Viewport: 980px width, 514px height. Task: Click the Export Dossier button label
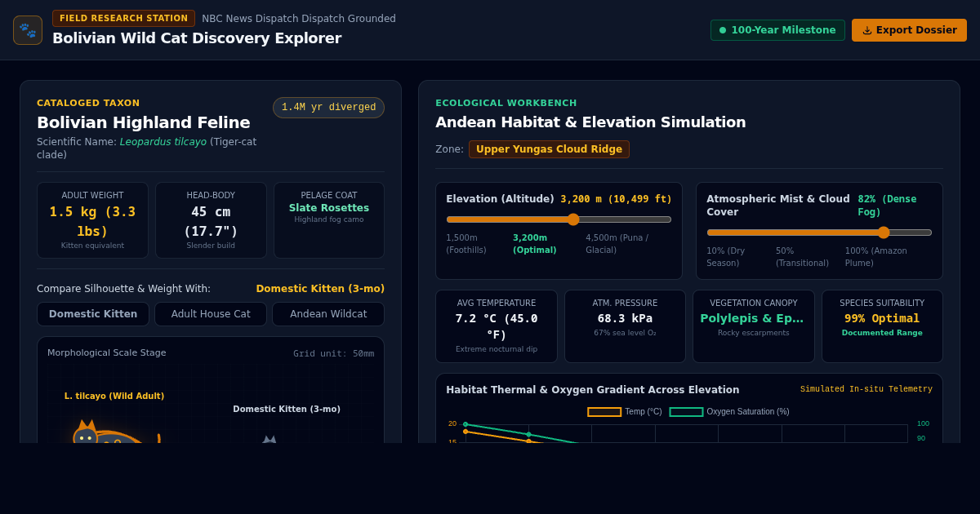916,30
